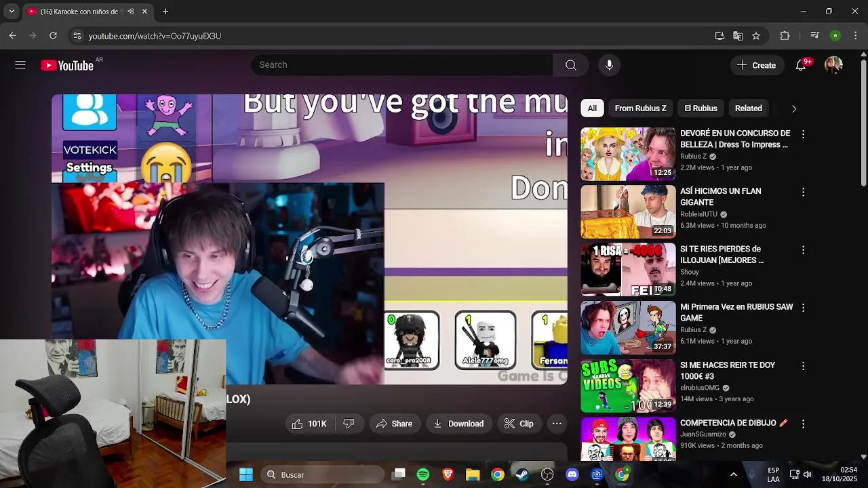Open the Chrome extensions puzzle icon
This screenshot has width=868, height=488.
[785, 36]
